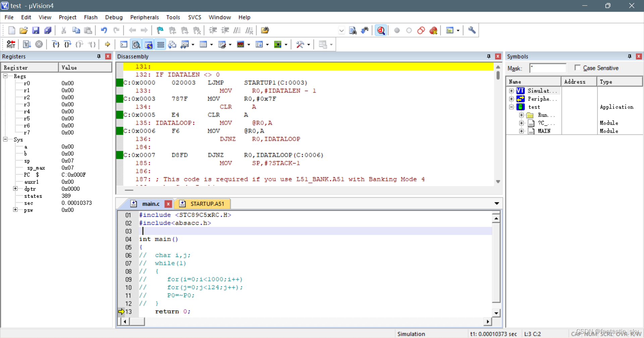Open the Watch windows icon

click(185, 44)
